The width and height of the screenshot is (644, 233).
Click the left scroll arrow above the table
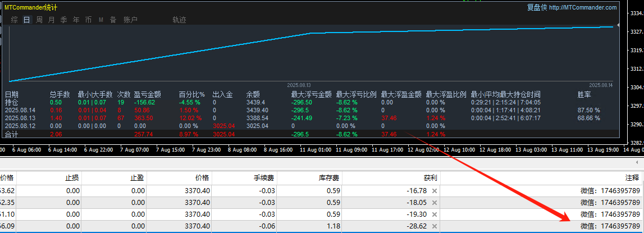click(x=638, y=163)
